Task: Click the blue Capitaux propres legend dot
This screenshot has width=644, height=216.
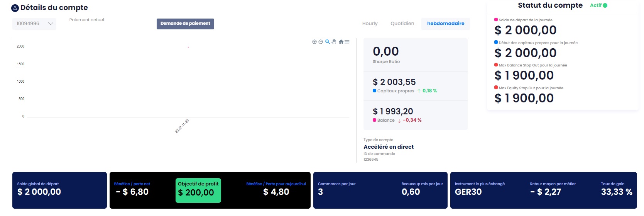Action: (x=375, y=91)
